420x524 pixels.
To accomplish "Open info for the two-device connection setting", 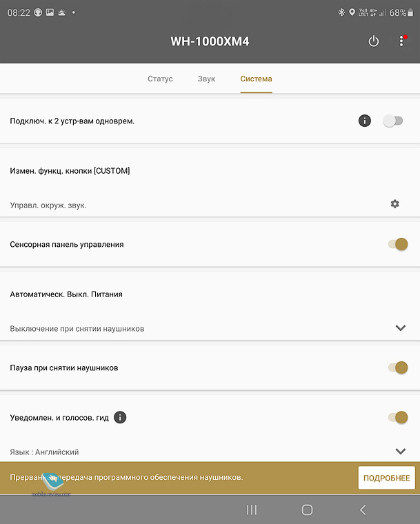I will (x=365, y=121).
